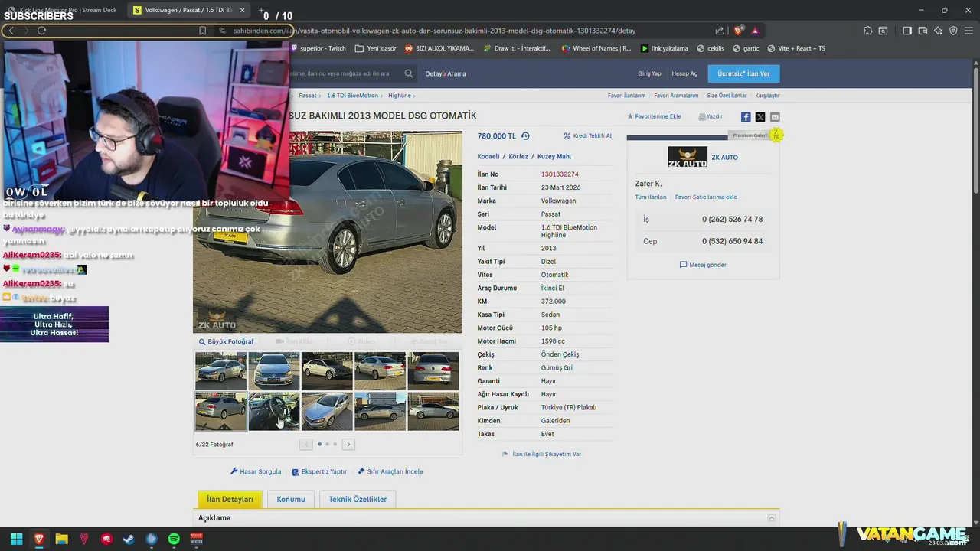Go back to the previous page
This screenshot has width=980, height=551.
(x=11, y=31)
